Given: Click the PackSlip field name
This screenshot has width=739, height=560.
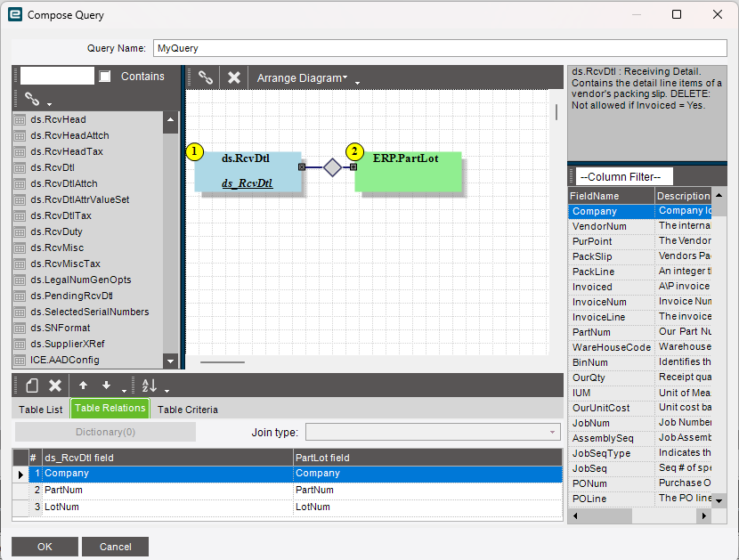Looking at the screenshot, I should click(592, 256).
